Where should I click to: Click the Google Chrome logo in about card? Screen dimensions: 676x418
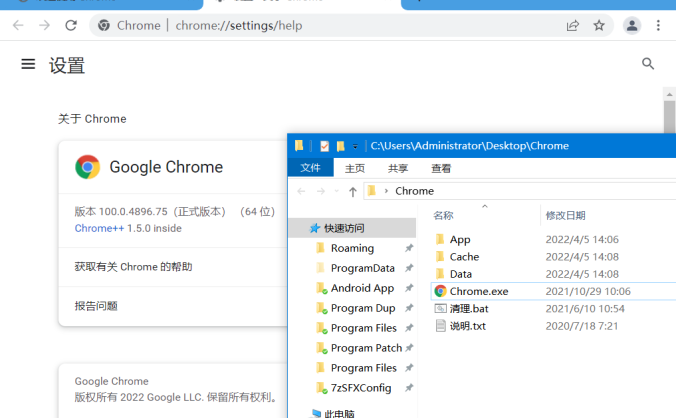tap(88, 167)
